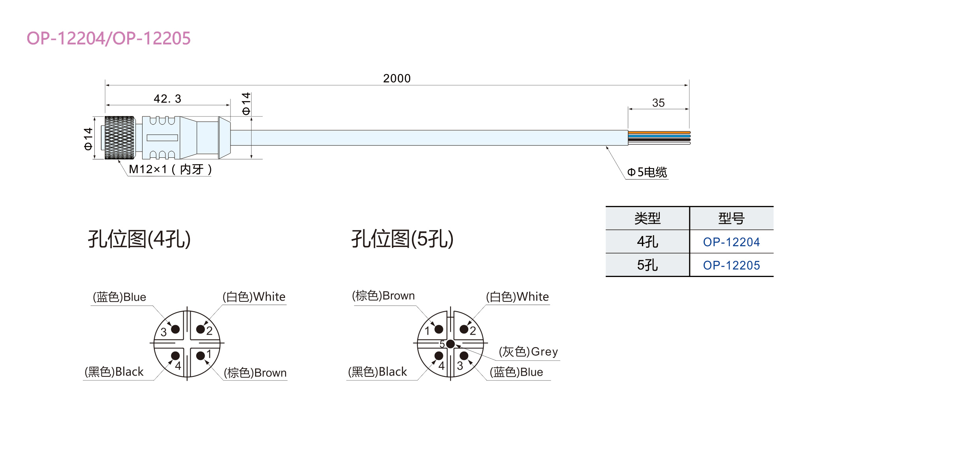
Task: Click the 孔位图(4孔) heading
Action: click(x=139, y=239)
